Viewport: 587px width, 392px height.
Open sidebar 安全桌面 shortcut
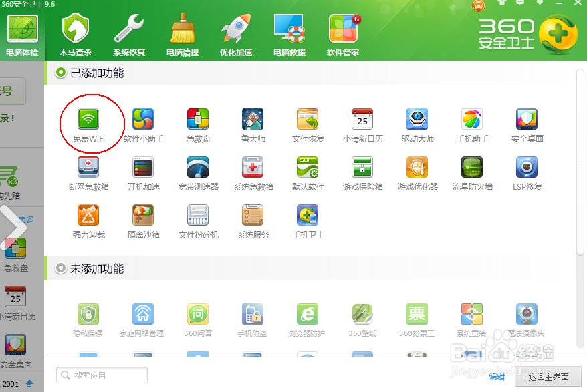click(x=16, y=351)
